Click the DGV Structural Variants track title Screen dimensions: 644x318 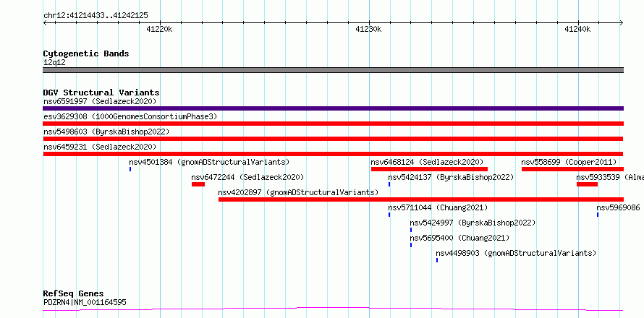click(101, 93)
